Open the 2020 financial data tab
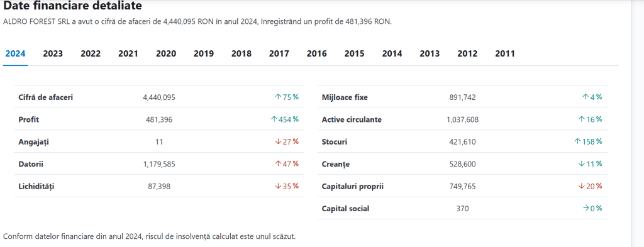 (x=166, y=54)
